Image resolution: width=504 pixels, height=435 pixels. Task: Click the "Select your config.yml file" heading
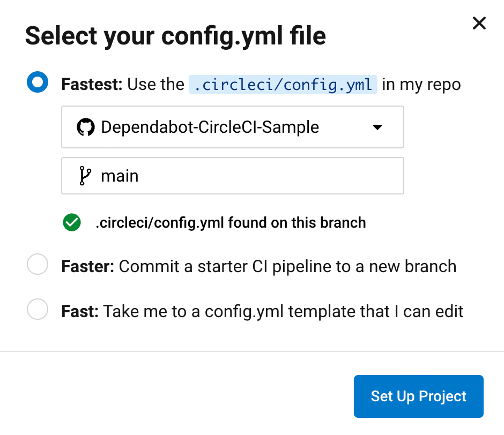(175, 36)
